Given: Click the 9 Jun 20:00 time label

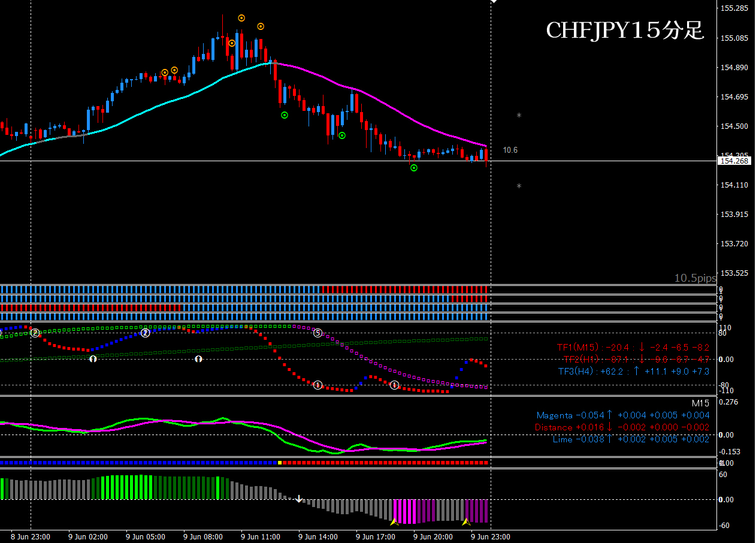Looking at the screenshot, I should (x=433, y=536).
